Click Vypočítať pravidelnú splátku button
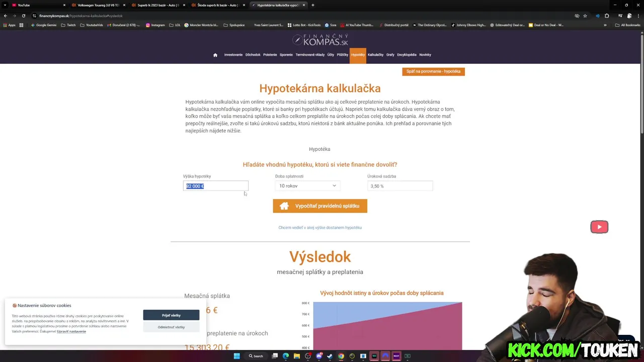The width and height of the screenshot is (644, 362). pos(320,206)
